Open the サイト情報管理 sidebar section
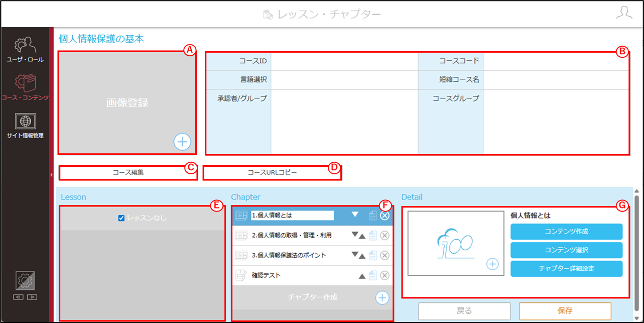 (x=25, y=126)
